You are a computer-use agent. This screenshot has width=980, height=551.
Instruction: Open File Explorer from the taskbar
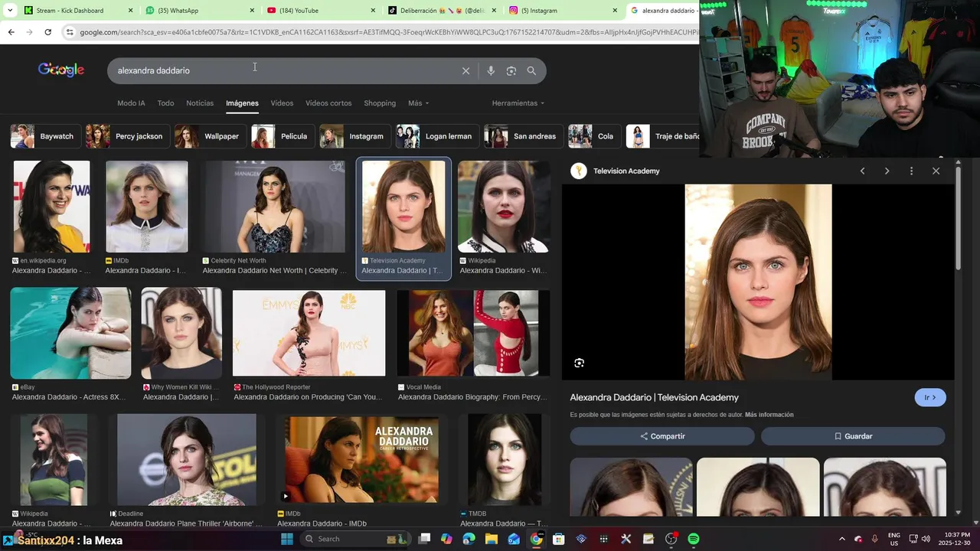(x=492, y=539)
